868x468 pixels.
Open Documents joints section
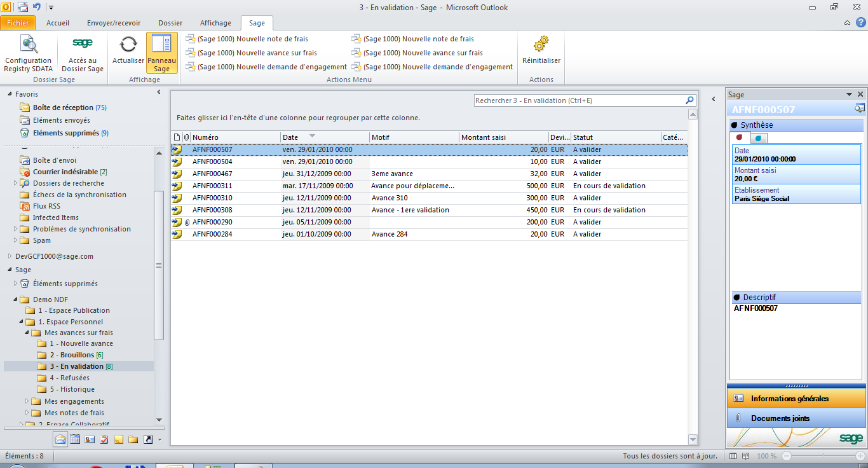[796, 418]
